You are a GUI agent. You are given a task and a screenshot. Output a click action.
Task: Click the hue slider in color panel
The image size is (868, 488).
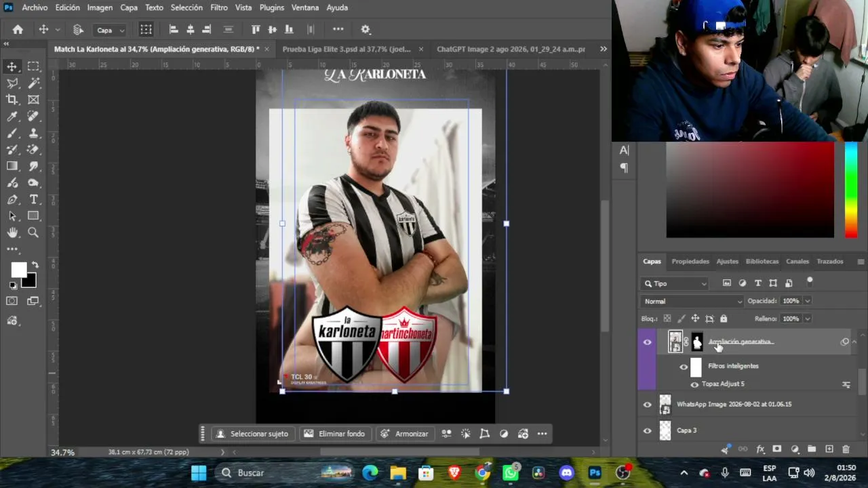pyautogui.click(x=850, y=190)
